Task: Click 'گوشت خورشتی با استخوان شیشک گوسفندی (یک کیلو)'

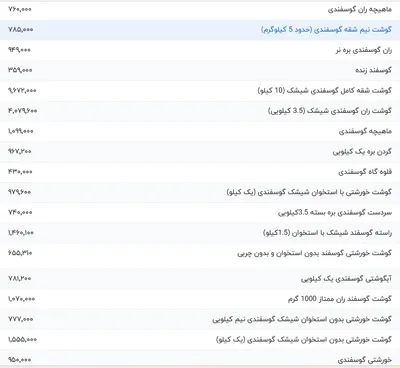Action: click(x=309, y=192)
